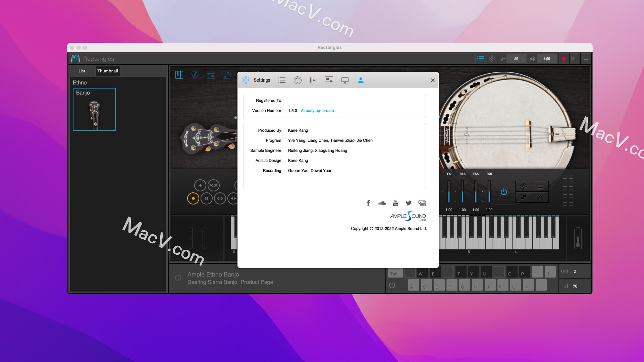Click the note tempo icon in top toolbar
Image resolution: width=644 pixels, height=362 pixels.
503,59
